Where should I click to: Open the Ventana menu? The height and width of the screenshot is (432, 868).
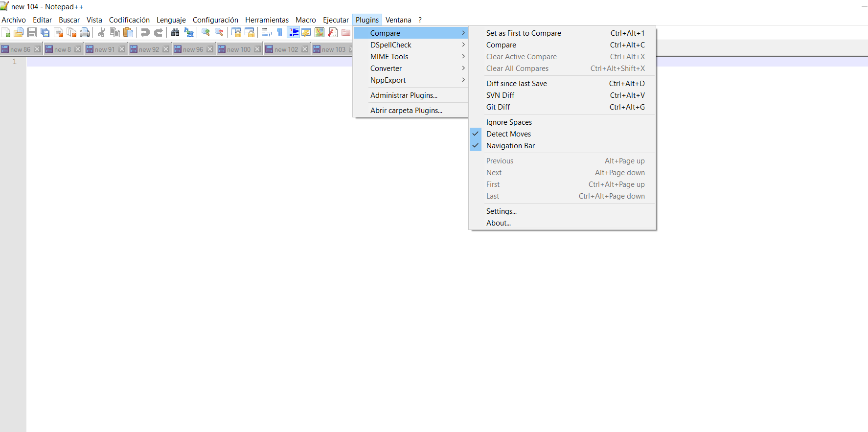[398, 20]
